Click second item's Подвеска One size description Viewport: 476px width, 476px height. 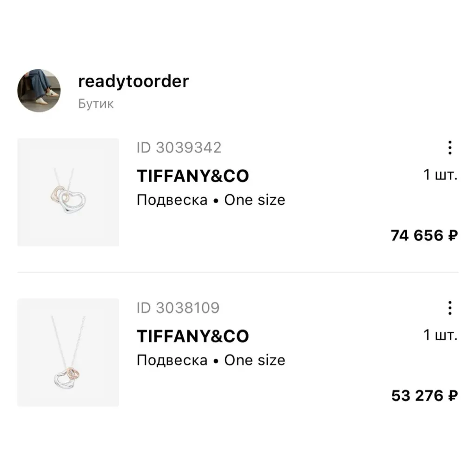211,361
